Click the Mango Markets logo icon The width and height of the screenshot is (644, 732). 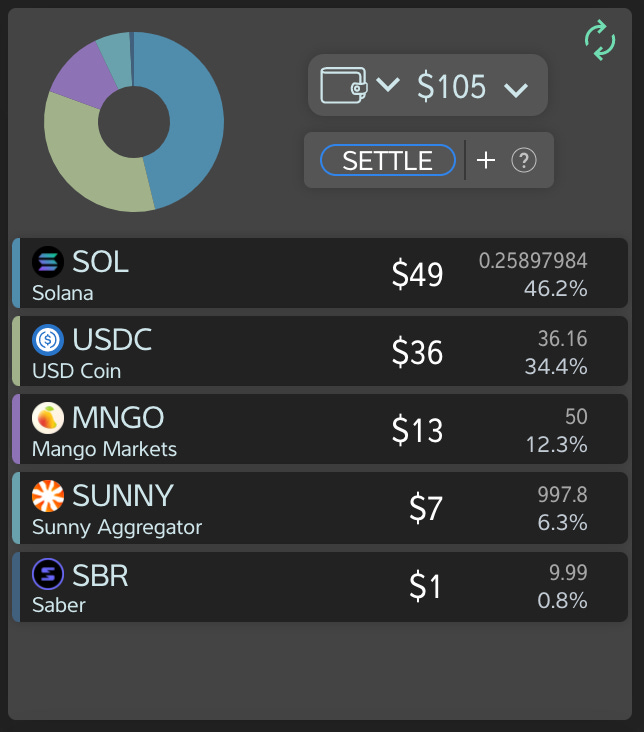[48, 418]
